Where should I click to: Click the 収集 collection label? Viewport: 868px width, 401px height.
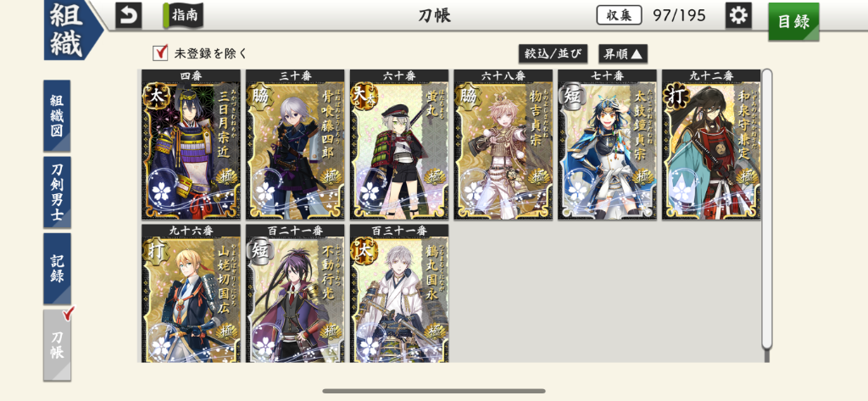[619, 15]
